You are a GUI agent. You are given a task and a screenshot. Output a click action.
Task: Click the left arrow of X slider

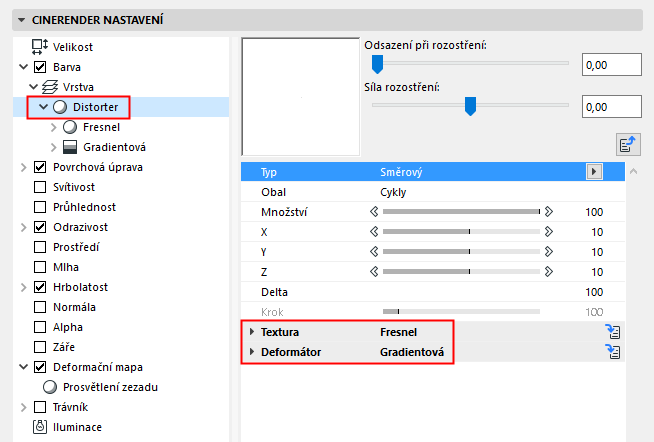374,232
